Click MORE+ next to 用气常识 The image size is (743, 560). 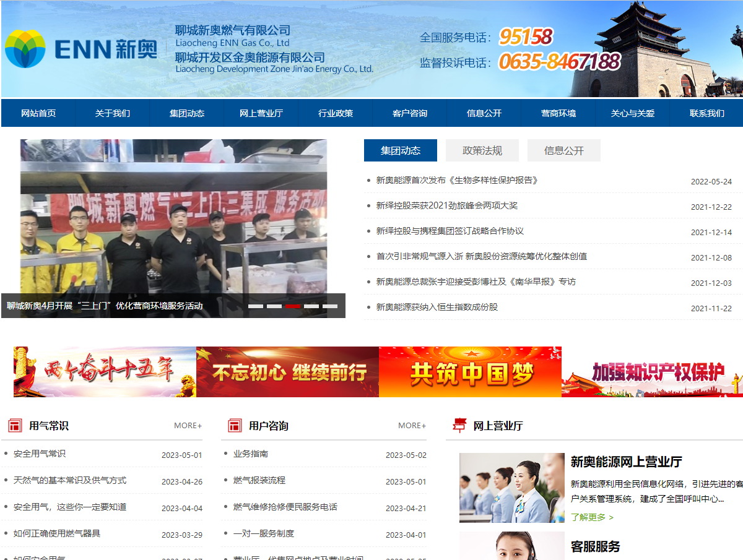click(x=187, y=425)
